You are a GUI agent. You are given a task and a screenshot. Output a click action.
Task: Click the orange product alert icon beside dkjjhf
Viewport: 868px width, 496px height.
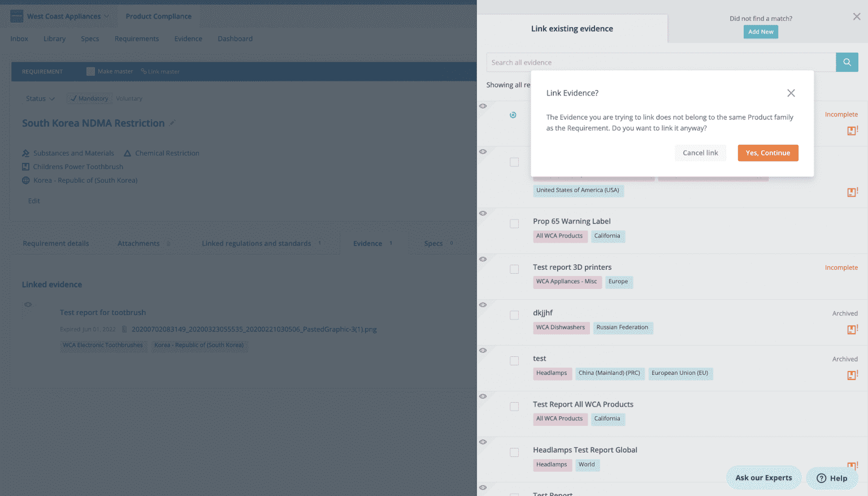click(852, 329)
